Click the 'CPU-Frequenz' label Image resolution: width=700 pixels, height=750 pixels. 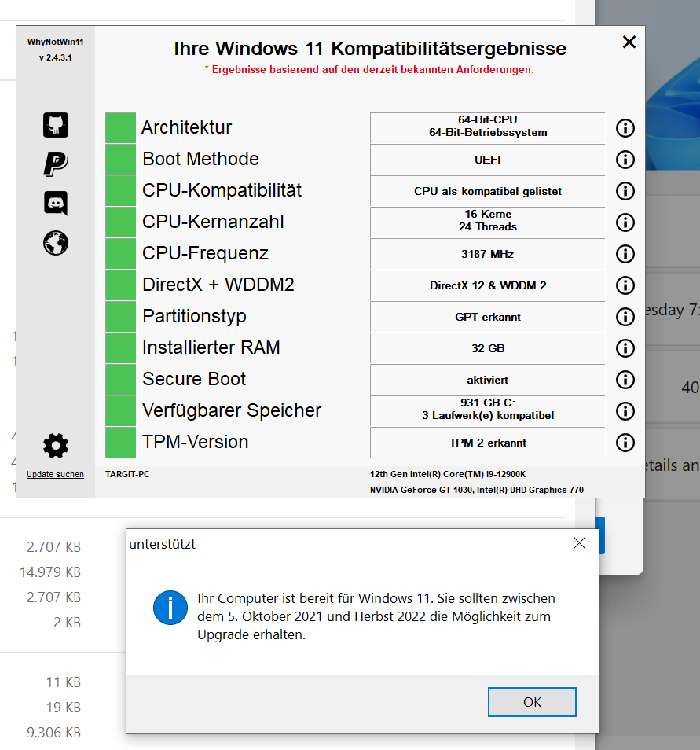click(205, 253)
